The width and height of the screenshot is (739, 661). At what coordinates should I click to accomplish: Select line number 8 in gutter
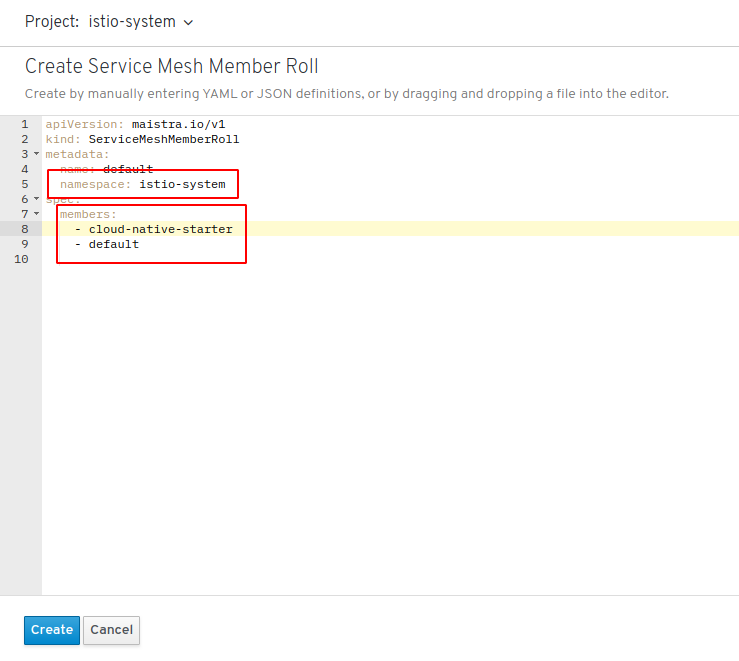[25, 229]
